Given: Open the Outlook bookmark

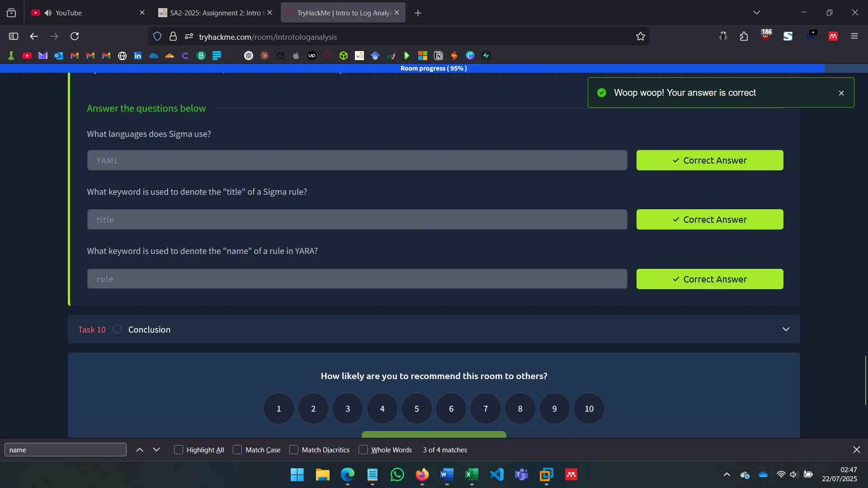Looking at the screenshot, I should click(59, 56).
